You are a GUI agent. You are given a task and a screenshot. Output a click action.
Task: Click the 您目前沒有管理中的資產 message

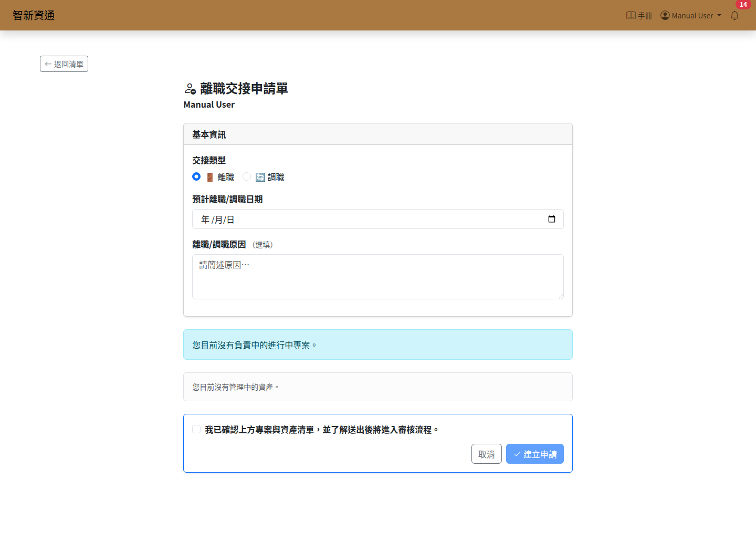point(378,387)
